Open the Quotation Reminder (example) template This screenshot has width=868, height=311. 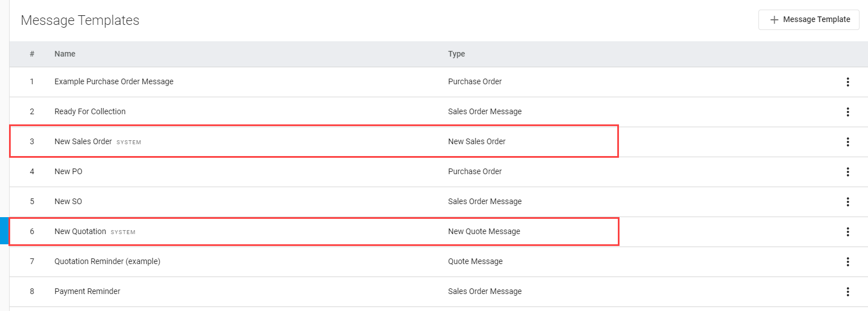pos(107,261)
